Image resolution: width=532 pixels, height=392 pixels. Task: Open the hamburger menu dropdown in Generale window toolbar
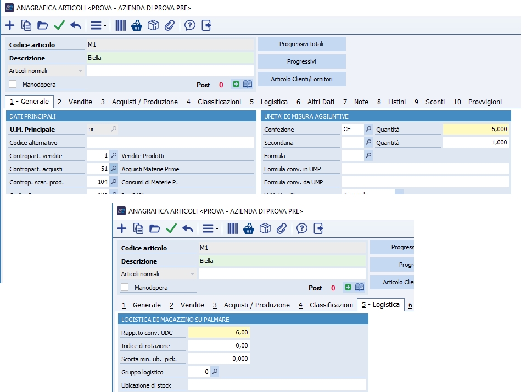tap(98, 25)
